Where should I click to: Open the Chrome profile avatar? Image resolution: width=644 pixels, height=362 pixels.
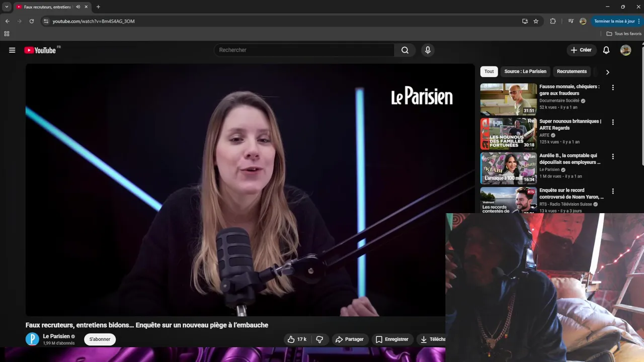pyautogui.click(x=583, y=21)
